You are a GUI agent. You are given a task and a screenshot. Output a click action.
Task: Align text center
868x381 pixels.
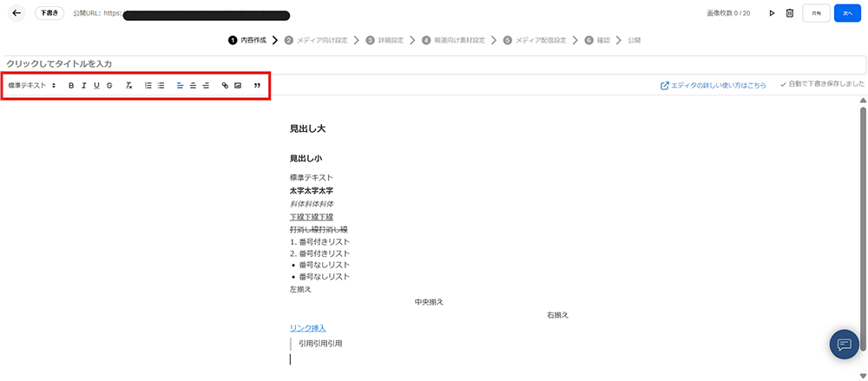(193, 86)
